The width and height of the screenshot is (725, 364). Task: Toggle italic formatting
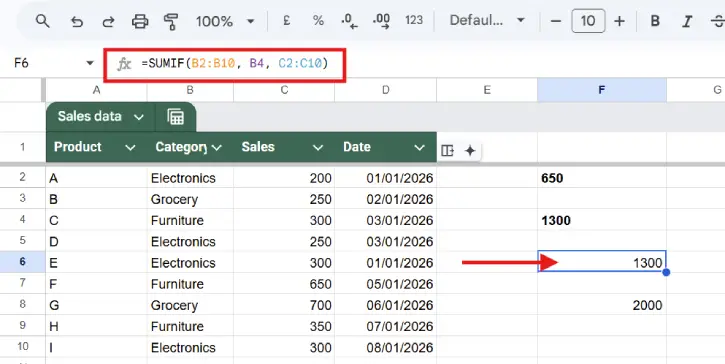(688, 21)
